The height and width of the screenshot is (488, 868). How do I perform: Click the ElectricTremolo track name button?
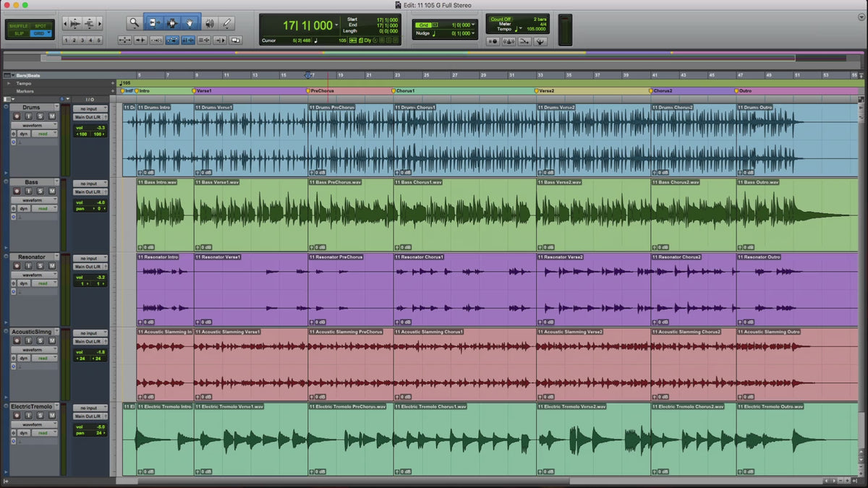coord(32,407)
